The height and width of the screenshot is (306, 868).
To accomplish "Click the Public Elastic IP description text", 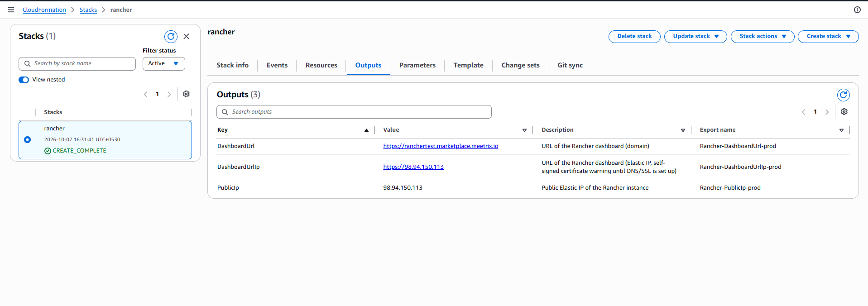I will pyautogui.click(x=595, y=188).
